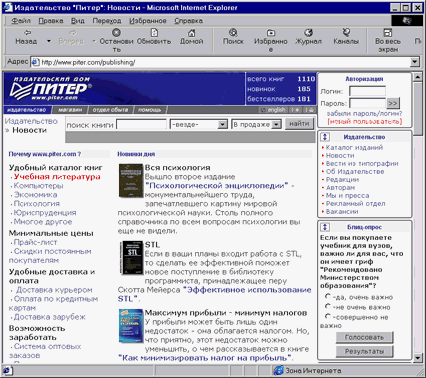This screenshot has width=426, height=378.
Task: Click the Питер publishing house logo
Action: pos(52,89)
